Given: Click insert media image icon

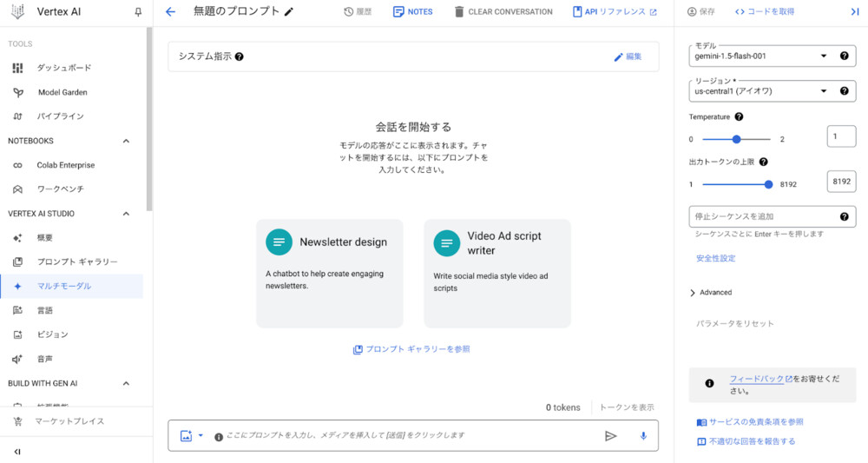Looking at the screenshot, I should [186, 436].
